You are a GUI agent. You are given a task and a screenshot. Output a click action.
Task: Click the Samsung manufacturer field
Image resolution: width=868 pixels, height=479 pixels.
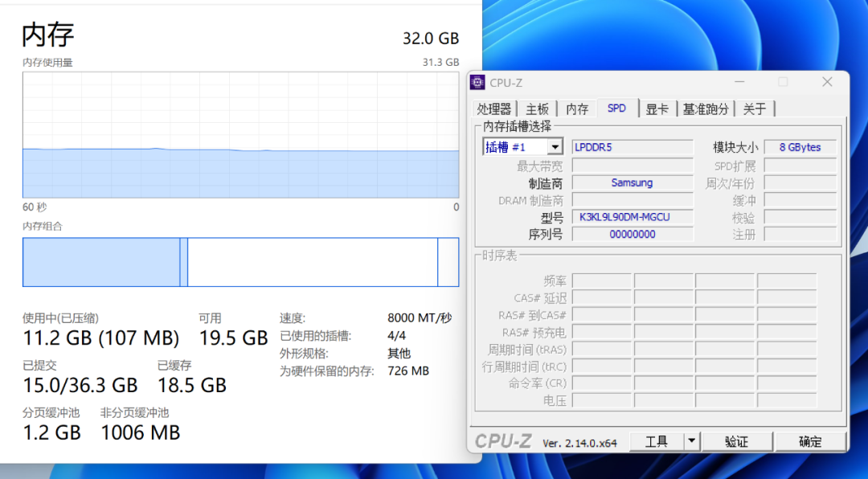pyautogui.click(x=633, y=182)
